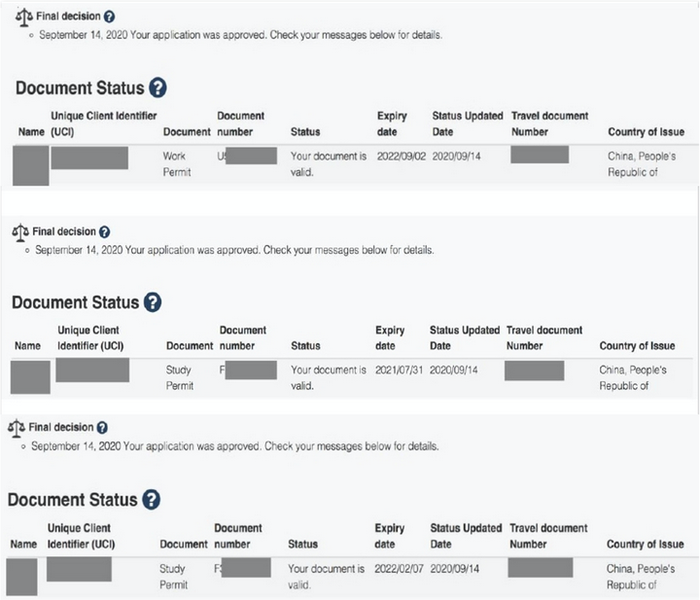This screenshot has height=600, width=700.
Task: Click scales icon of top Final decision
Action: pyautogui.click(x=23, y=18)
